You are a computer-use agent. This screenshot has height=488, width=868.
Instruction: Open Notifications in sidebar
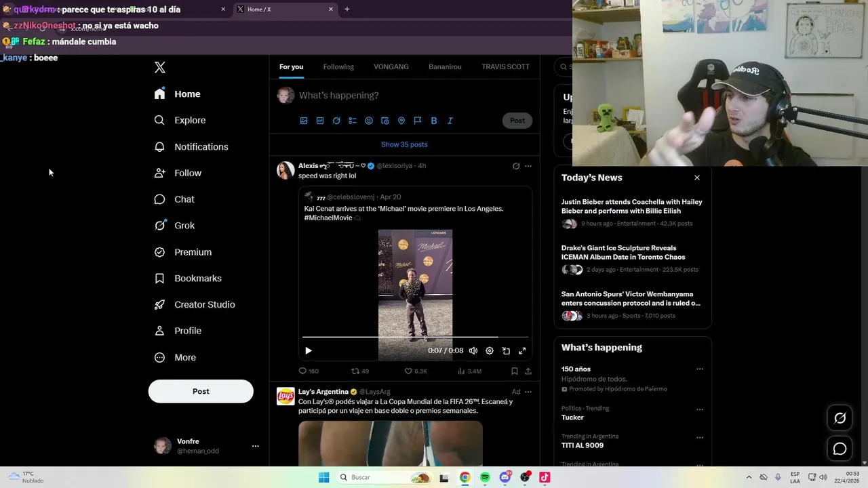[191, 146]
